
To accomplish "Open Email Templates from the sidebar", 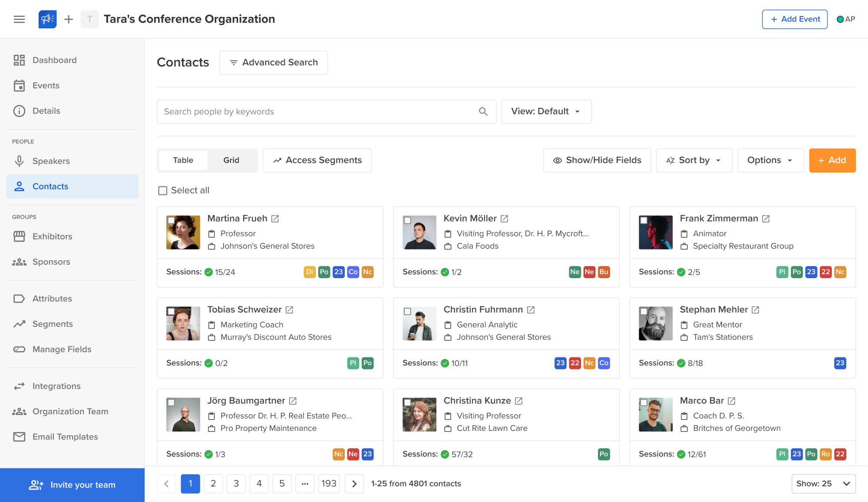I will pyautogui.click(x=65, y=436).
